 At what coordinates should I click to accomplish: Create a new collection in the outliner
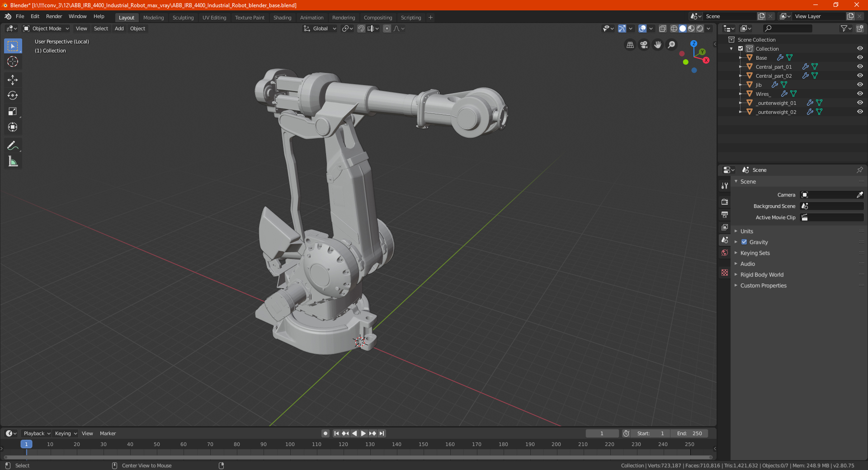pyautogui.click(x=859, y=28)
